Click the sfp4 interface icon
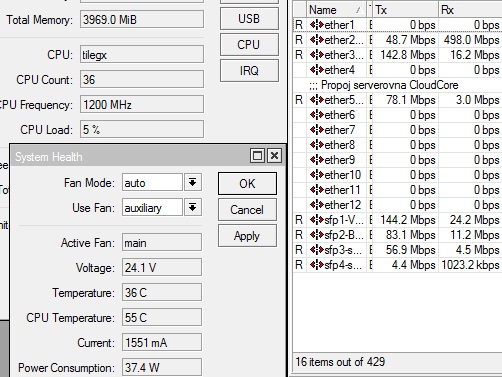 tap(316, 265)
